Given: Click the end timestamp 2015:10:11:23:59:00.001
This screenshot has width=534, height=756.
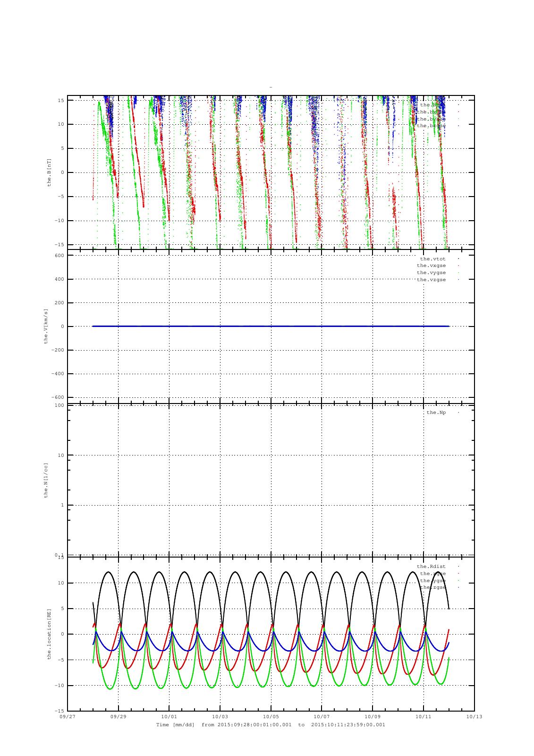Looking at the screenshot, I should 348,725.
